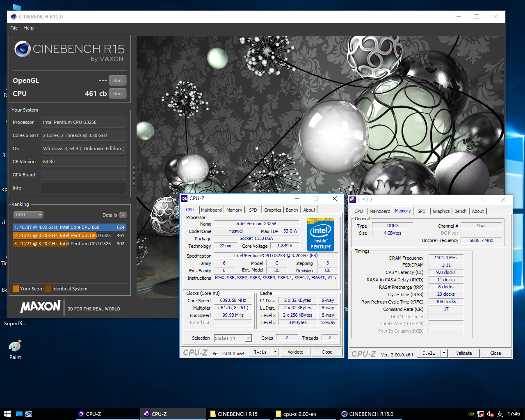Click the volume muted tray icon
525x420 pixels.
click(490, 414)
